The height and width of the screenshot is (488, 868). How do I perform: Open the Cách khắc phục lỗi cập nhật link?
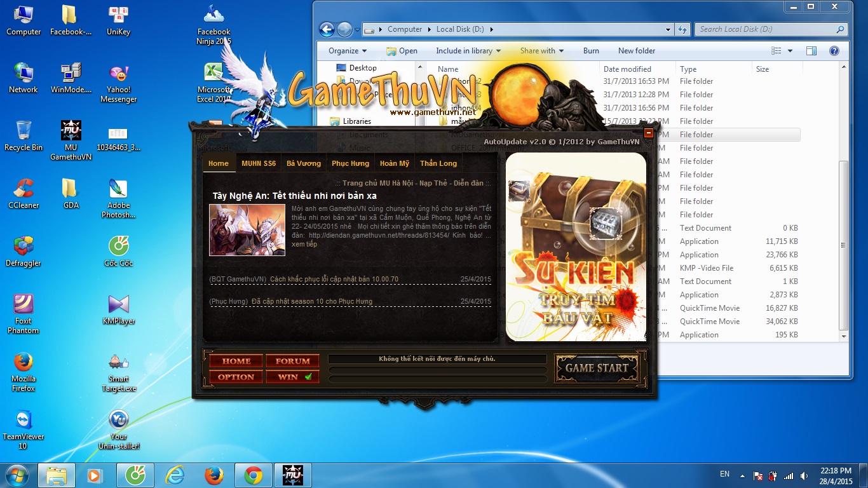(334, 279)
